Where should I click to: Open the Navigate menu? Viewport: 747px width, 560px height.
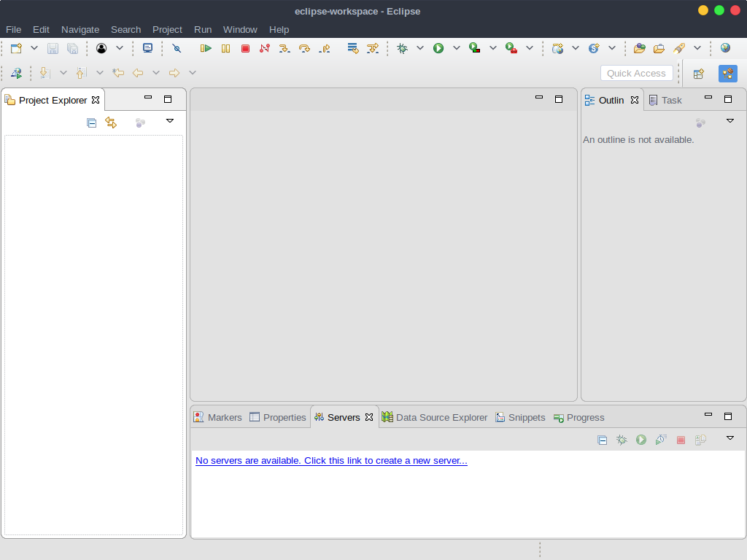pyautogui.click(x=80, y=29)
